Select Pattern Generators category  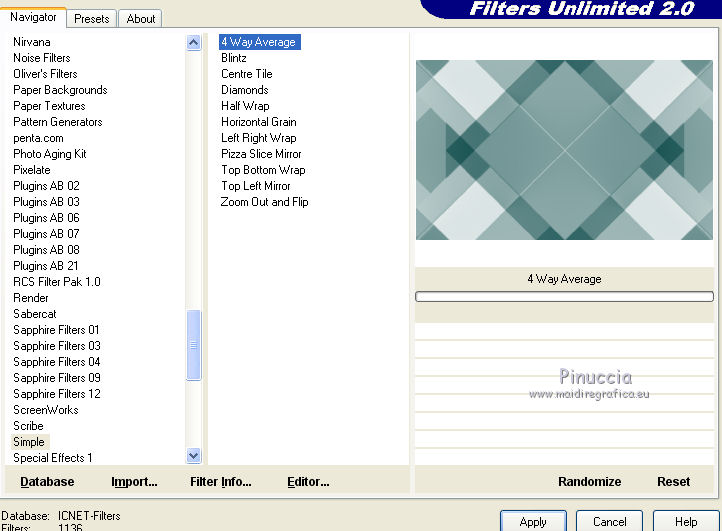pos(58,122)
